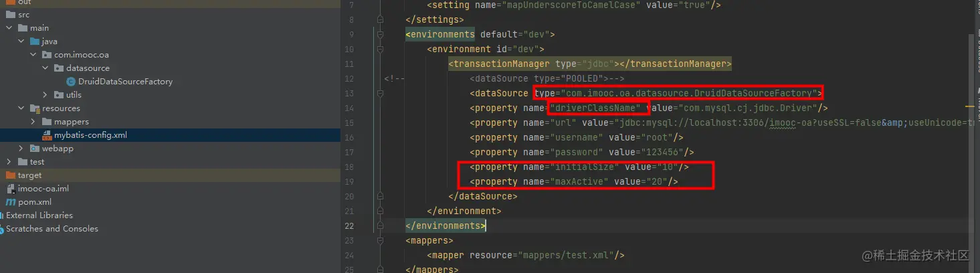The width and height of the screenshot is (980, 273).
Task: Click the resources folder icon
Action: coord(35,108)
